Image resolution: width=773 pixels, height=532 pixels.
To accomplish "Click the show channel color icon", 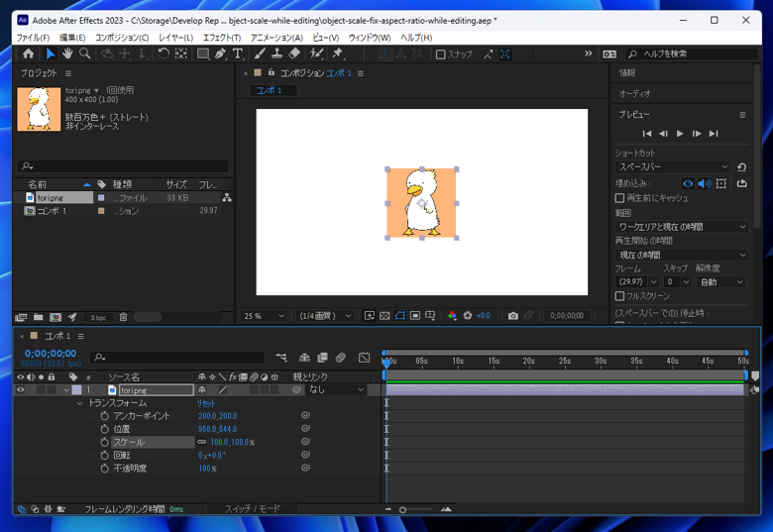I will pos(452,316).
